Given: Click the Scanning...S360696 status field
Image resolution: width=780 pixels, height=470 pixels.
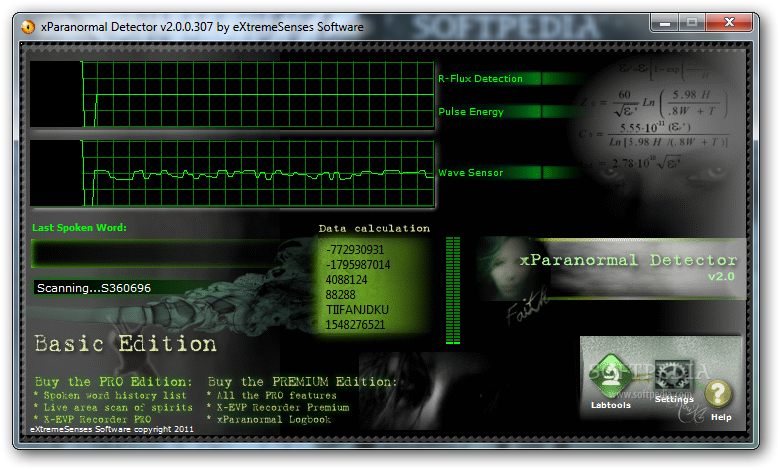Looking at the screenshot, I should (x=124, y=288).
